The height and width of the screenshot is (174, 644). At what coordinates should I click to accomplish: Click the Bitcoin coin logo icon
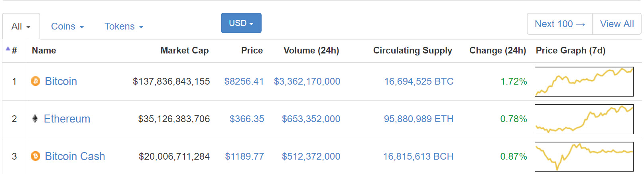[x=35, y=81]
